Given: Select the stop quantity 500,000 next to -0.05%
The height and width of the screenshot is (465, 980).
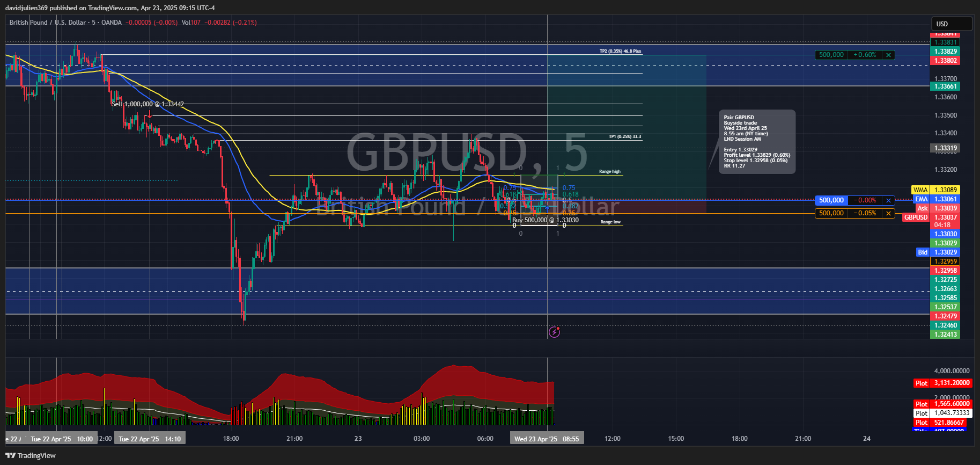Looking at the screenshot, I should coord(831,213).
